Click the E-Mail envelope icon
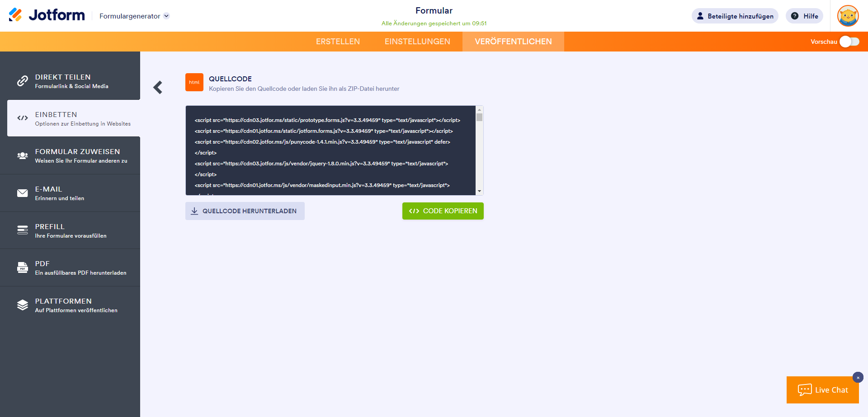Screen dimensions: 868x417 click(x=23, y=193)
